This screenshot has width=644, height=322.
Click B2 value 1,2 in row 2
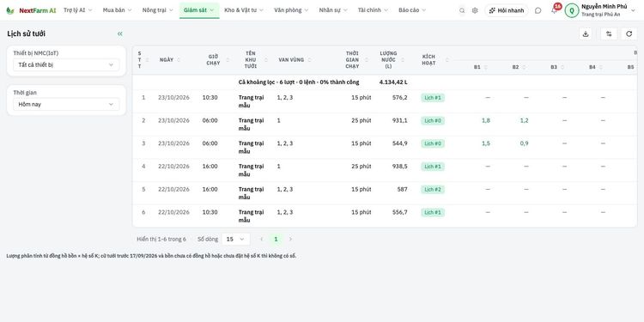(x=524, y=121)
